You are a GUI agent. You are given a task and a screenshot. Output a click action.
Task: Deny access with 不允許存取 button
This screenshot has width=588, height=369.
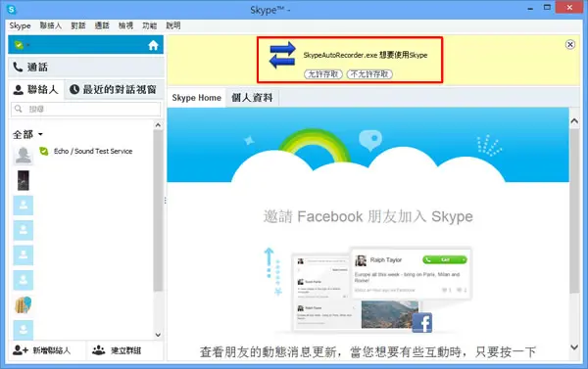(x=369, y=74)
